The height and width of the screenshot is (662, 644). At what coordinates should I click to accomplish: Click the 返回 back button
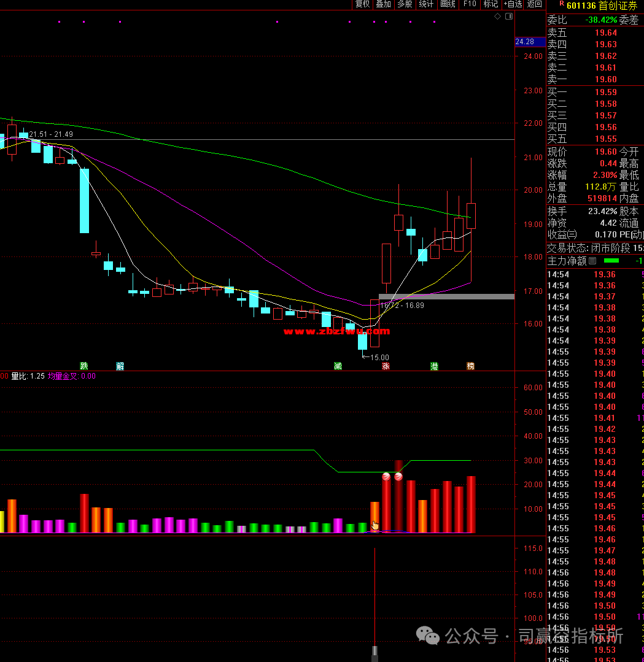(535, 4)
